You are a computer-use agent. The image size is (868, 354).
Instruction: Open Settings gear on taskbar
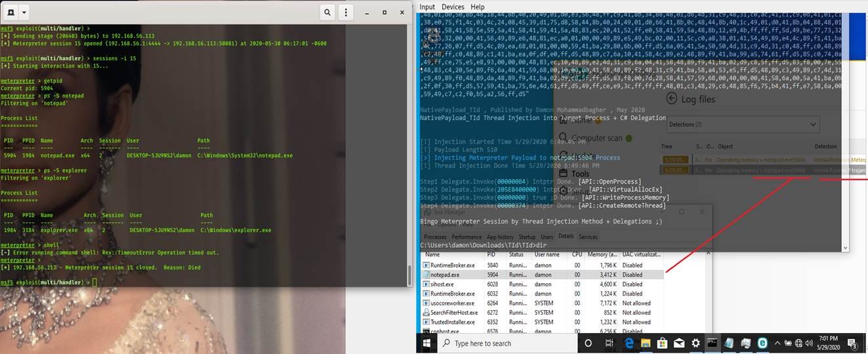(x=695, y=344)
